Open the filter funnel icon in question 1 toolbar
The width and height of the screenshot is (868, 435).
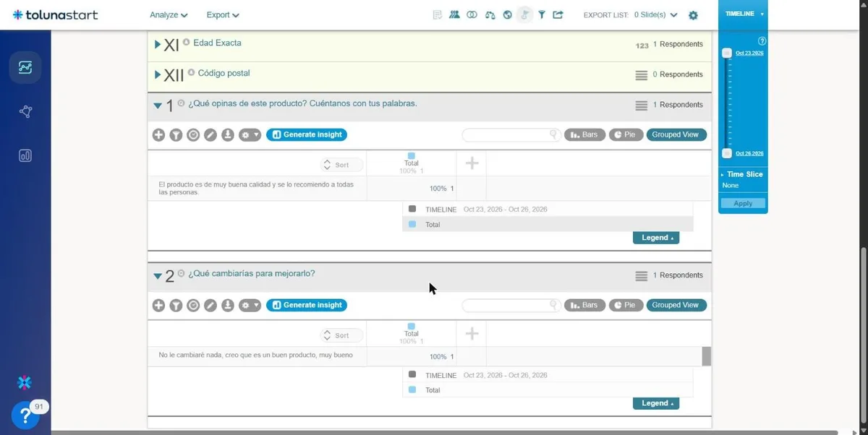point(176,135)
